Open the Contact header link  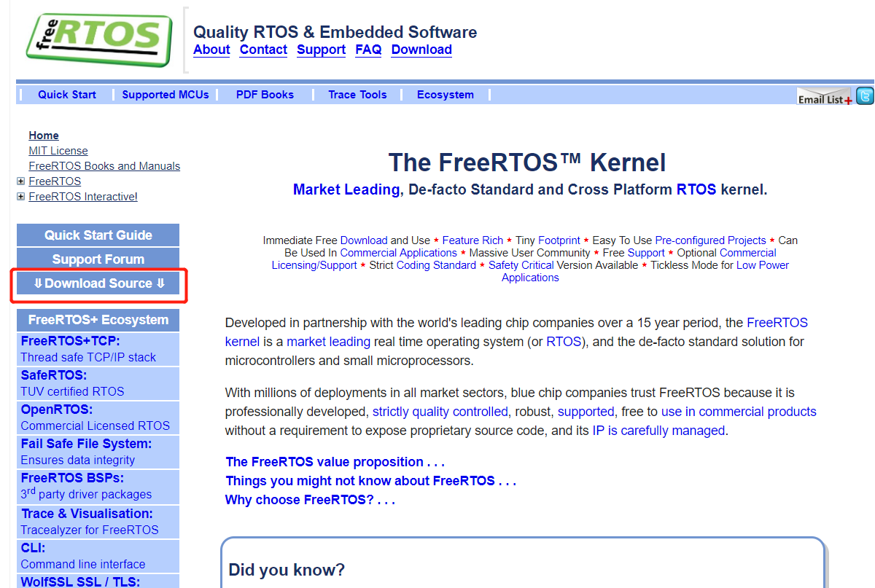263,50
